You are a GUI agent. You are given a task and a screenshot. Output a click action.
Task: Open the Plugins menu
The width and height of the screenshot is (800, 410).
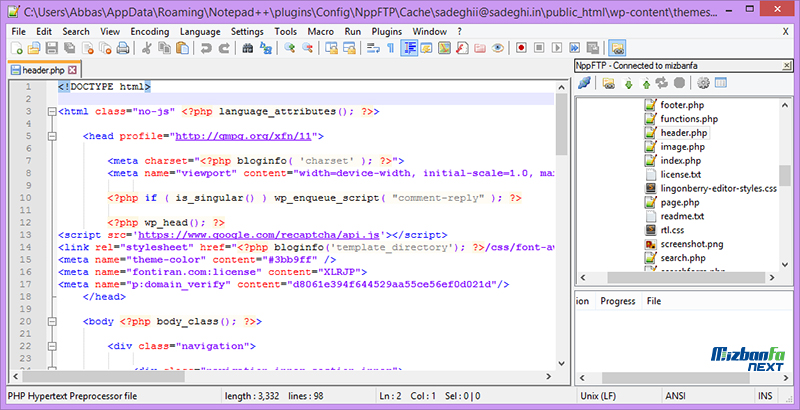click(x=386, y=32)
